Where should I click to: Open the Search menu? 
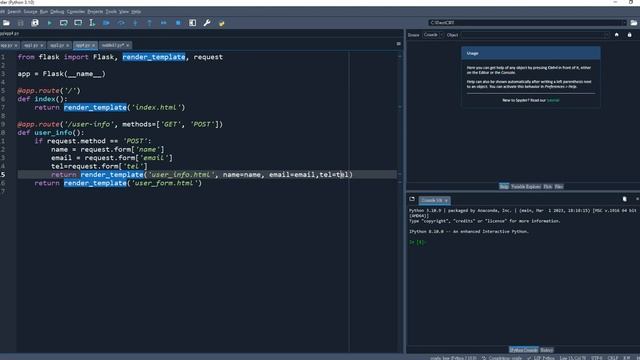point(14,12)
